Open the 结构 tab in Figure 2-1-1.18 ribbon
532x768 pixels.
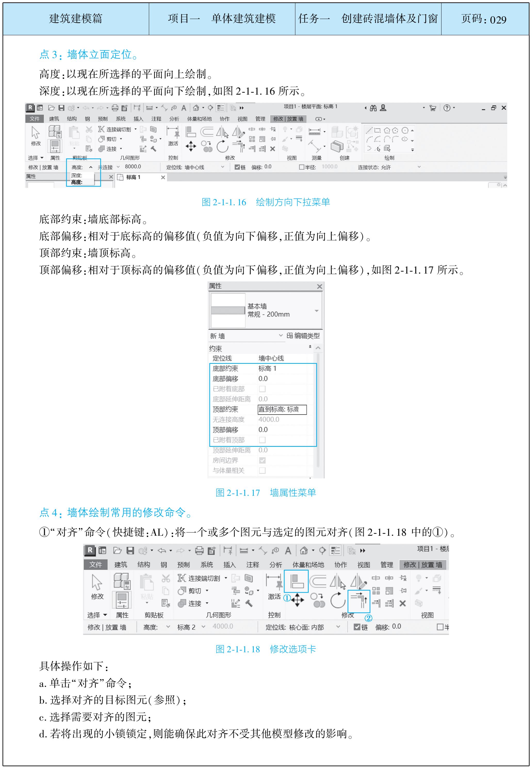(144, 564)
